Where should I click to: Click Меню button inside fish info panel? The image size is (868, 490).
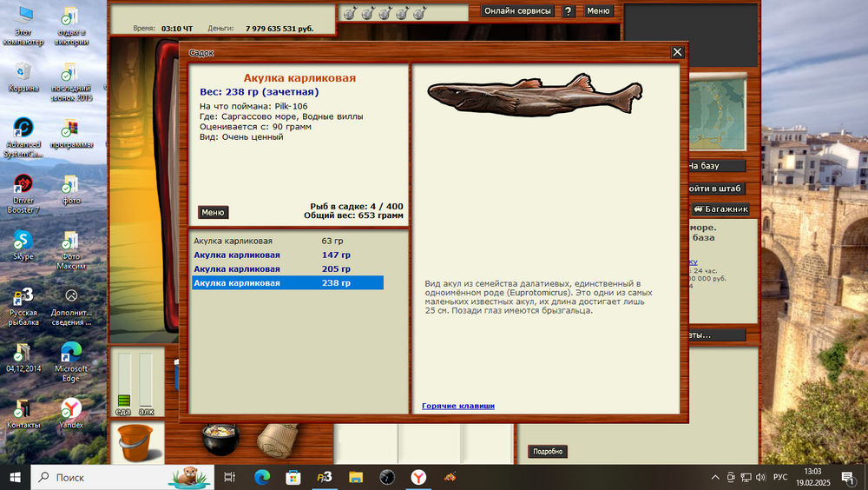[213, 212]
